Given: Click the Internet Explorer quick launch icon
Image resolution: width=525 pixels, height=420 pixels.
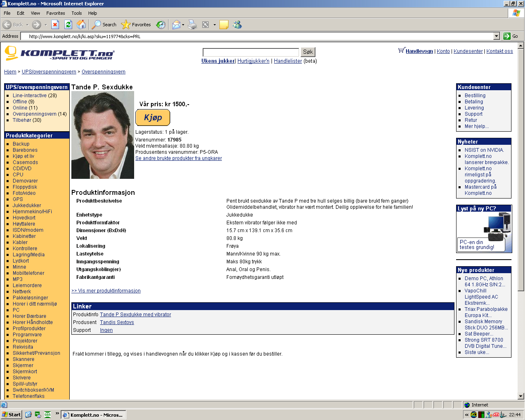Looking at the screenshot, I should [x=28, y=415].
